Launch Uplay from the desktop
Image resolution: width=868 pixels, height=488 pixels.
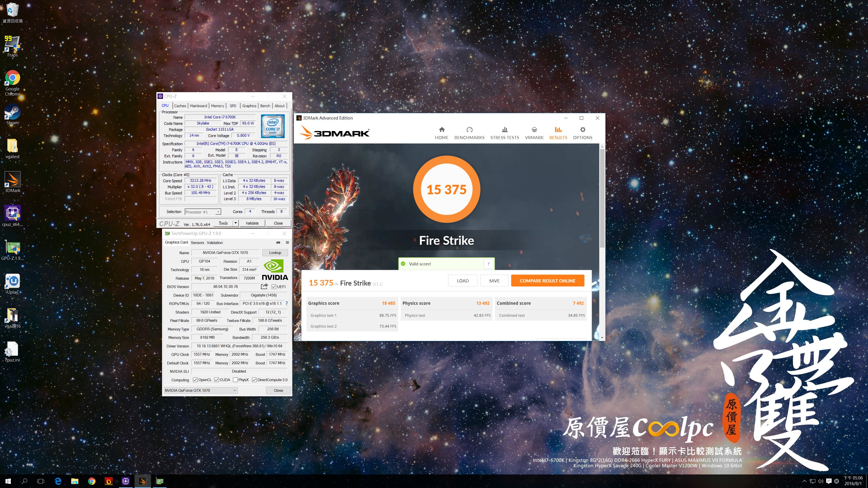(x=12, y=284)
